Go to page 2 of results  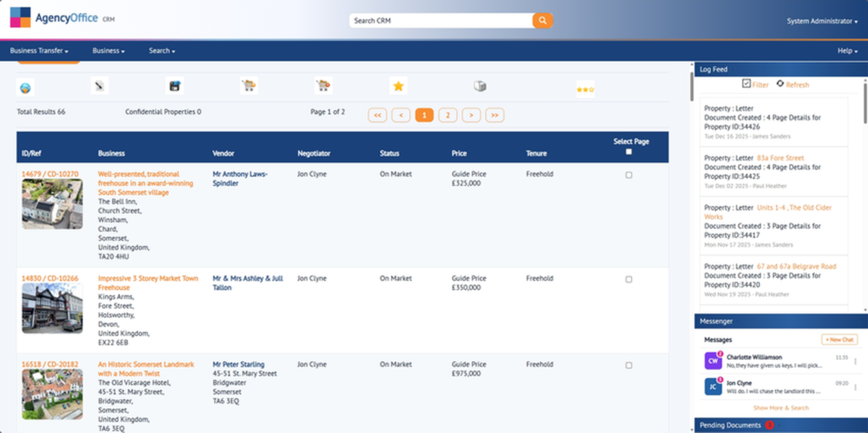[x=448, y=115]
